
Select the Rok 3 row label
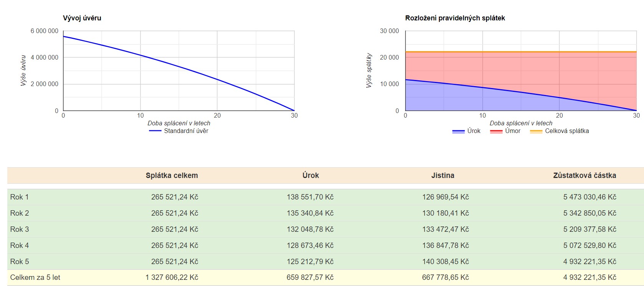(x=20, y=229)
